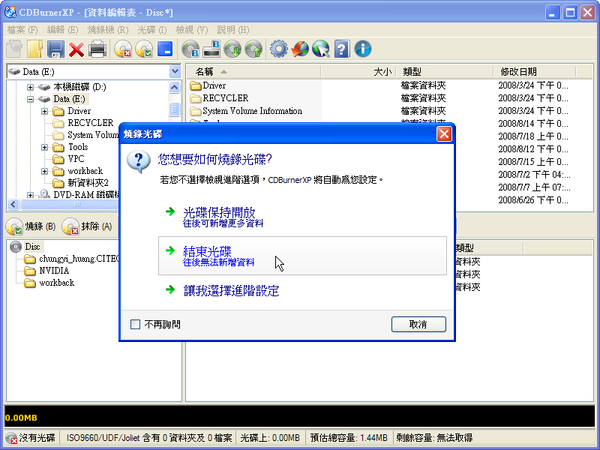Choose 結束光碟 option in dialog
The image size is (600, 450).
click(x=302, y=256)
